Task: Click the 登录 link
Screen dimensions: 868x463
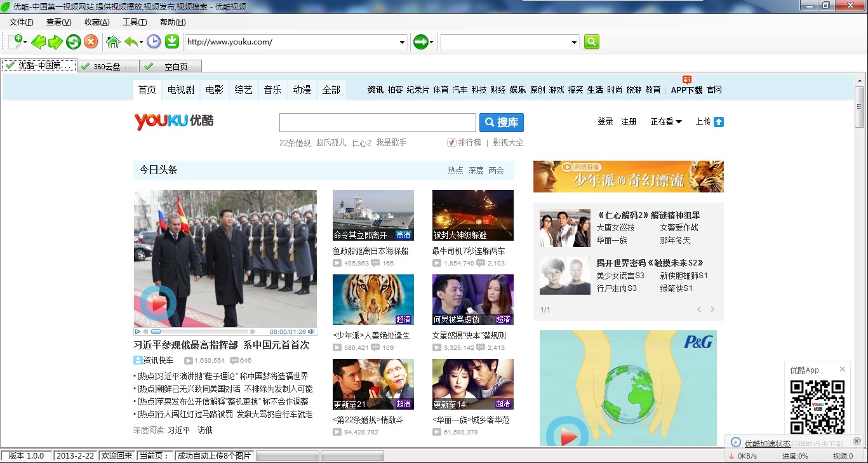Action: pos(605,121)
